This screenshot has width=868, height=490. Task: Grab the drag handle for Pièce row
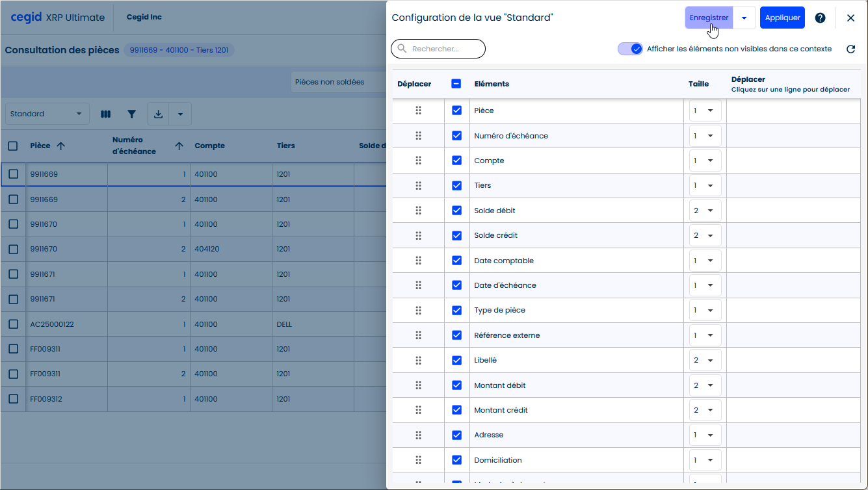418,111
